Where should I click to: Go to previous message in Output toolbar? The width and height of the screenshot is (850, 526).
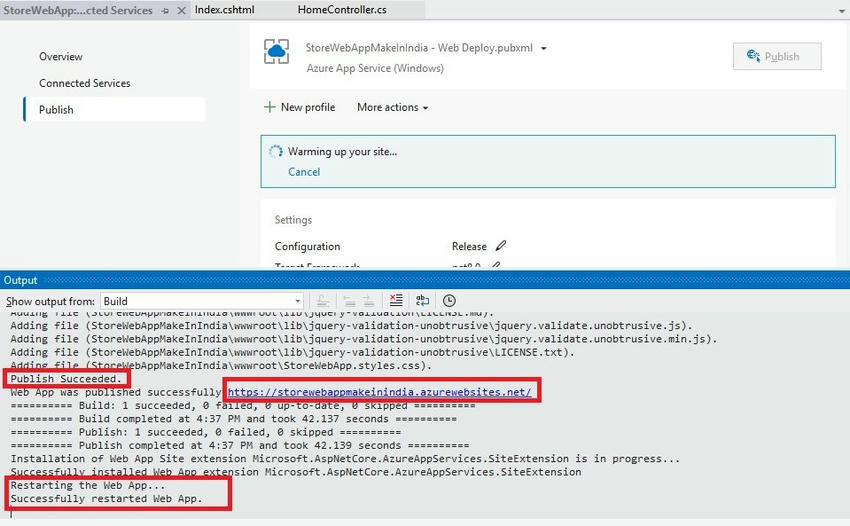[x=350, y=300]
